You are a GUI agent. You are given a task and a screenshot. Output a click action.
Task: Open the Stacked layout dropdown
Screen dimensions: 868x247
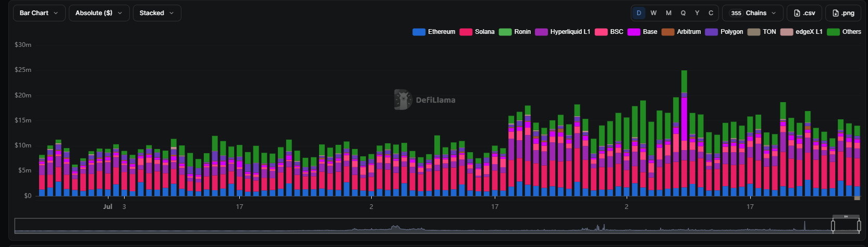coord(157,13)
